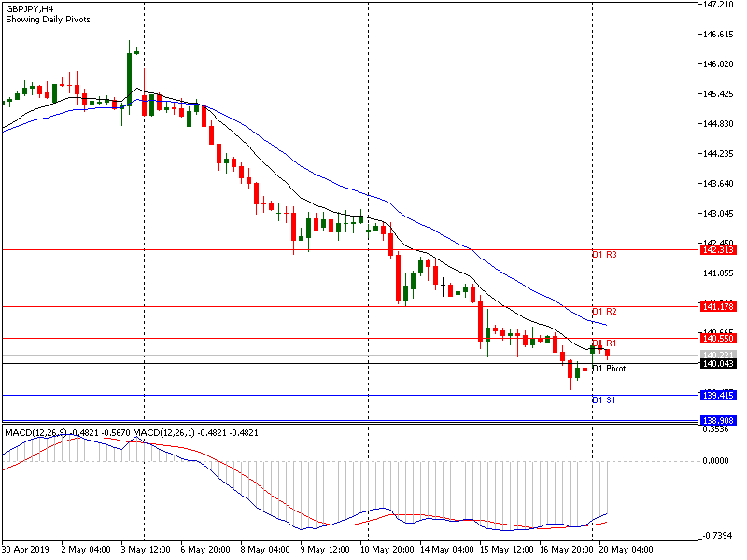Select the D1 R2 resistance label
Screen dimensions: 747x560
[605, 311]
